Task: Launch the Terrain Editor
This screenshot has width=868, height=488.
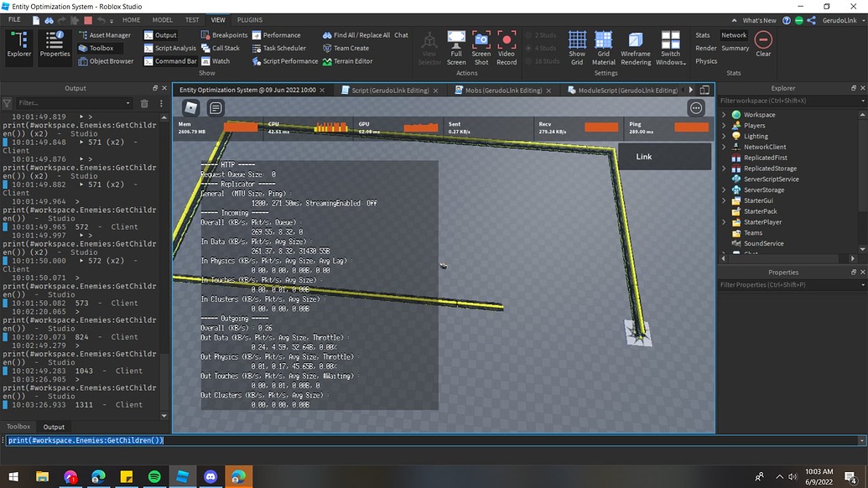Action: point(354,60)
